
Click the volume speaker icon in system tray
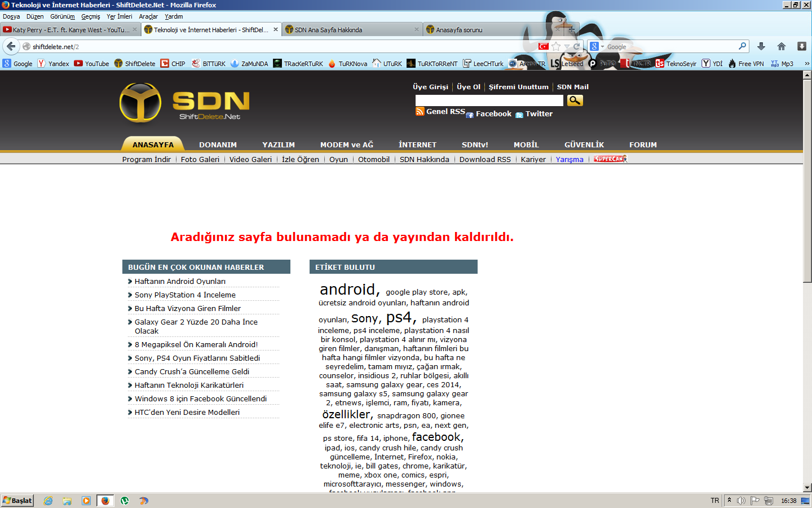[741, 501]
